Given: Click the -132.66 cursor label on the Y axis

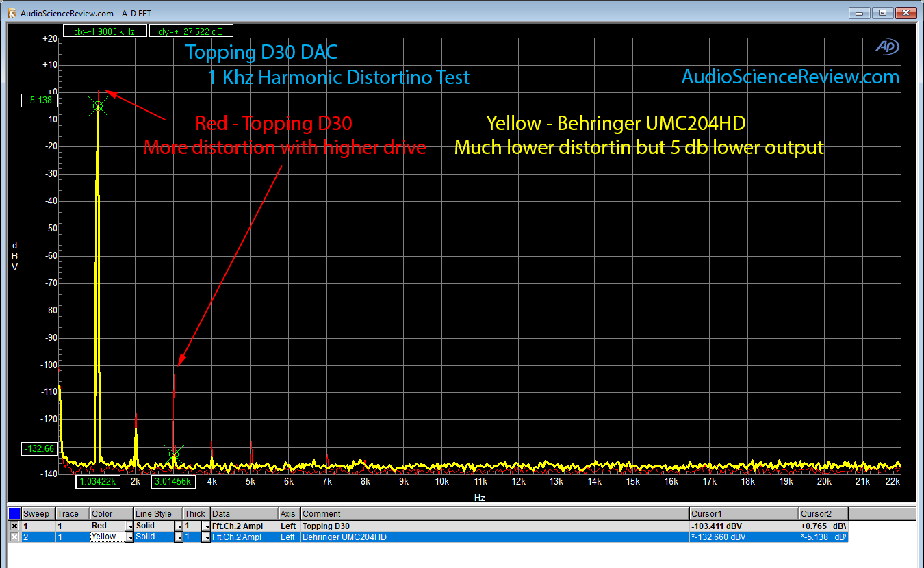Looking at the screenshot, I should click(40, 449).
